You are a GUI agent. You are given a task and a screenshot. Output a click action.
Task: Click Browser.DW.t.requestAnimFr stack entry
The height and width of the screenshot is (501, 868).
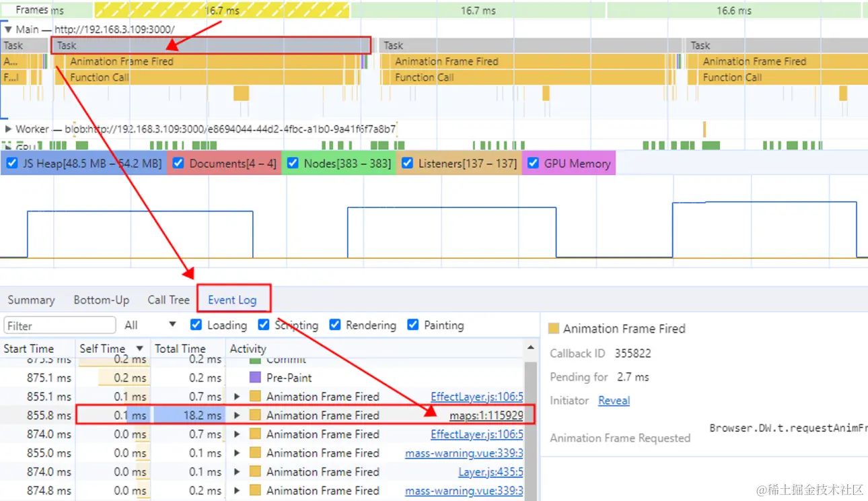click(788, 428)
